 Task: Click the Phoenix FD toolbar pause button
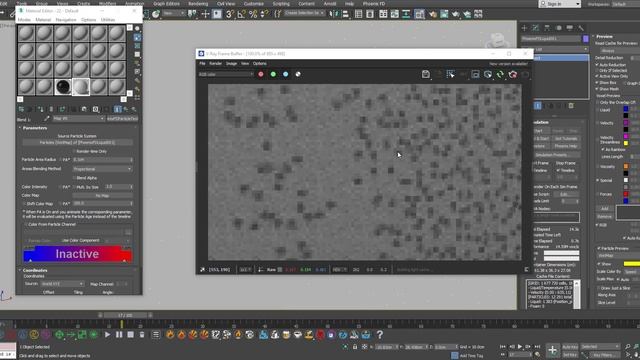(x=119, y=335)
